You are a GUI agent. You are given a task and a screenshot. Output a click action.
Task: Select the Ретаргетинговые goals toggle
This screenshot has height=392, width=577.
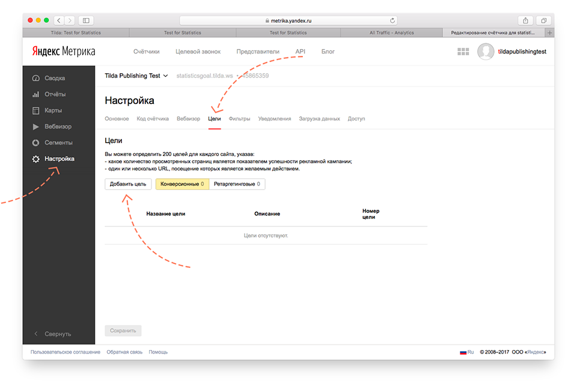237,184
